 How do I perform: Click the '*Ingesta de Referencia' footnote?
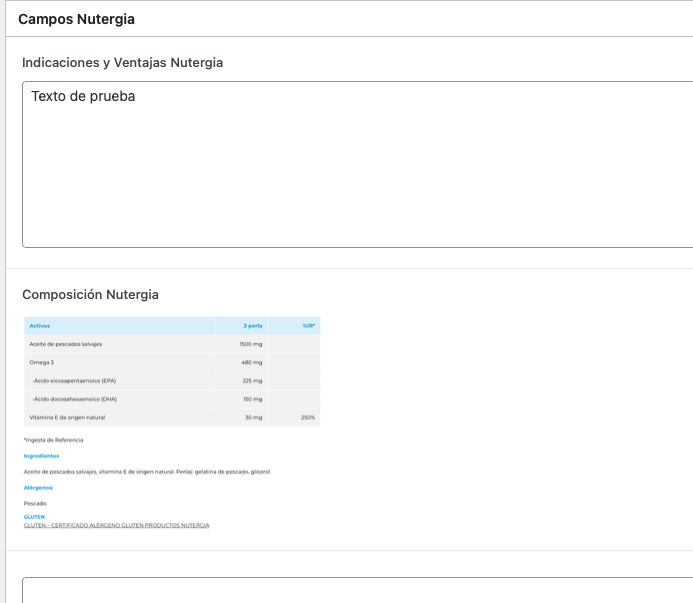coord(53,440)
